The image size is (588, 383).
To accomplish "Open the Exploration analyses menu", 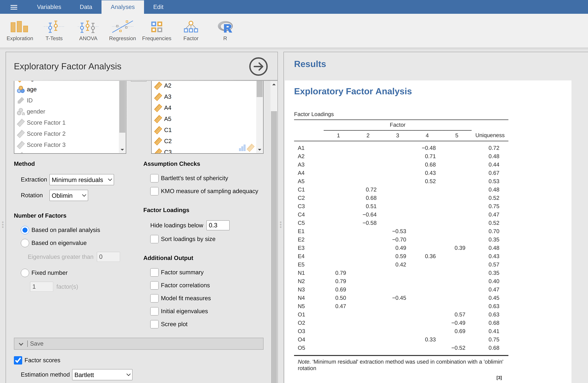I will pyautogui.click(x=20, y=31).
